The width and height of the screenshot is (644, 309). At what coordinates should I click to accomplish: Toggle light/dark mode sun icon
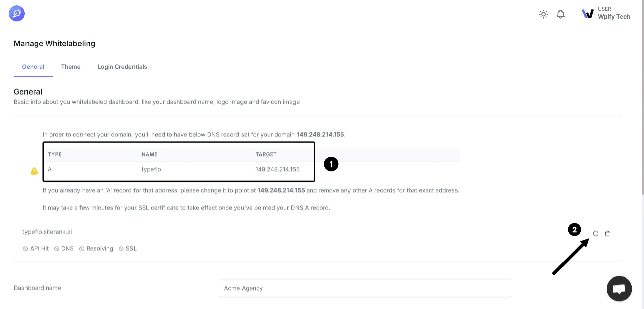tap(543, 14)
